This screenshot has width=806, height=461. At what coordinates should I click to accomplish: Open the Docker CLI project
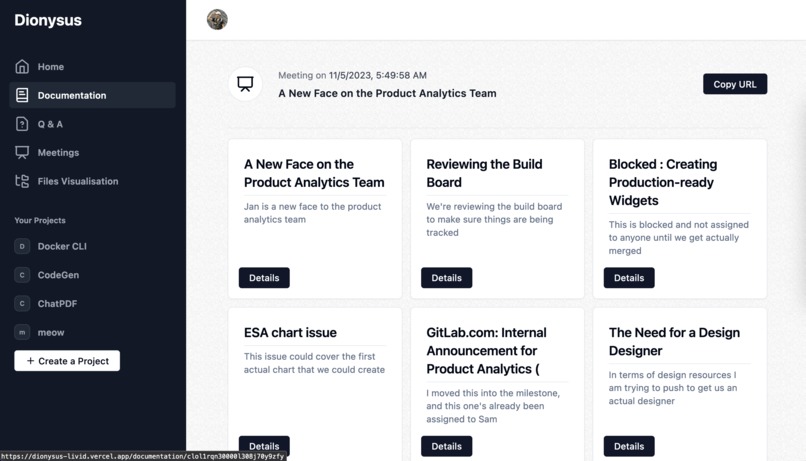[93, 246]
